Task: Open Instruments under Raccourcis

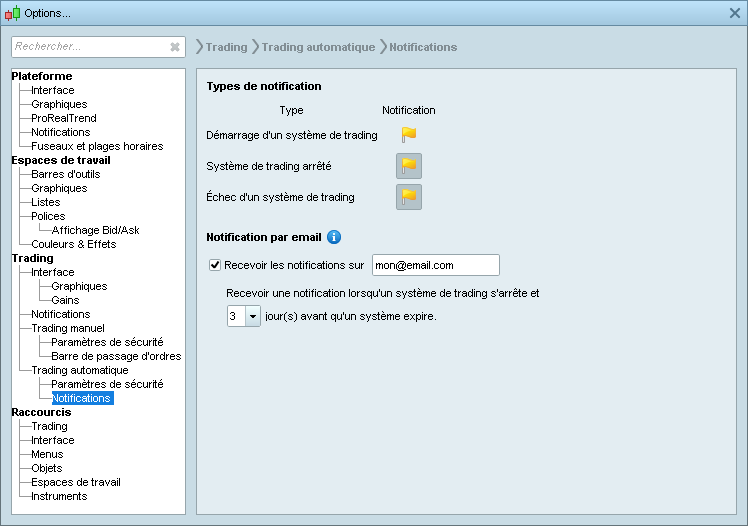Action: pyautogui.click(x=59, y=496)
